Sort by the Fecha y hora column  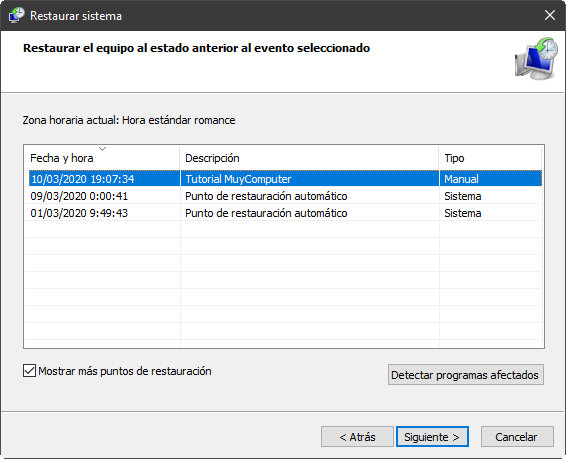(x=102, y=158)
